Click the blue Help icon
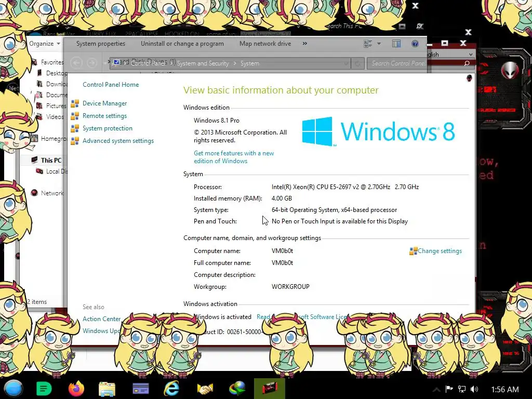 (415, 44)
